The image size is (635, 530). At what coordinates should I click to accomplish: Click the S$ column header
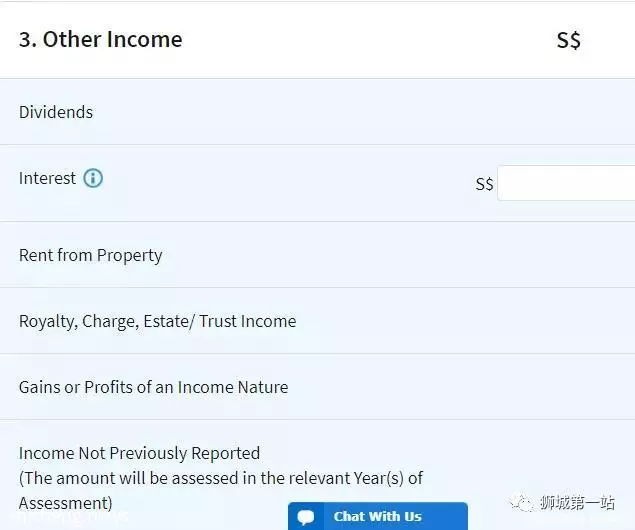click(x=569, y=40)
